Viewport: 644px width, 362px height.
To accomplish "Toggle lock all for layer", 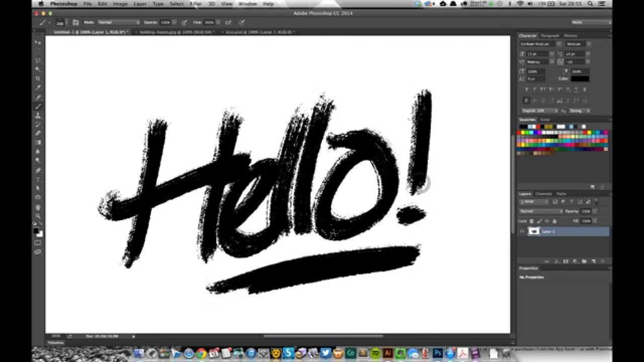I will tap(554, 221).
